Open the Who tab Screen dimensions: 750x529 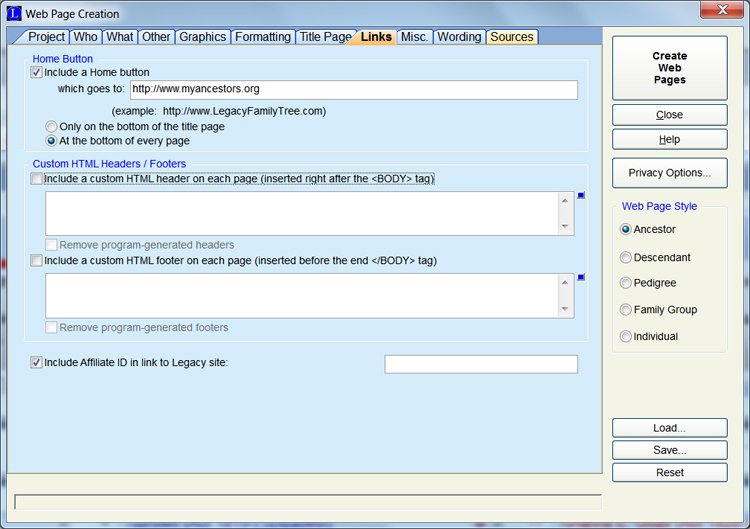click(86, 37)
